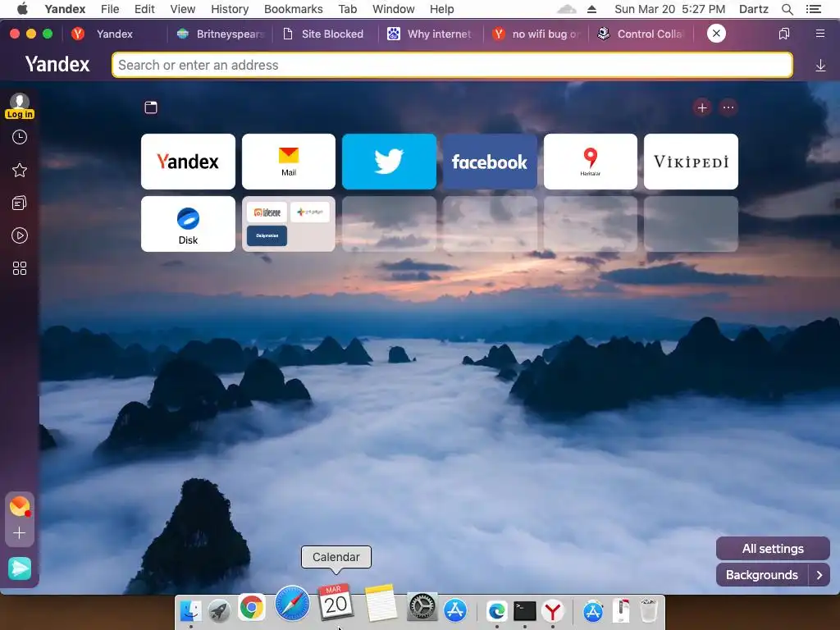Open the Help menu
The width and height of the screenshot is (840, 630).
(441, 9)
